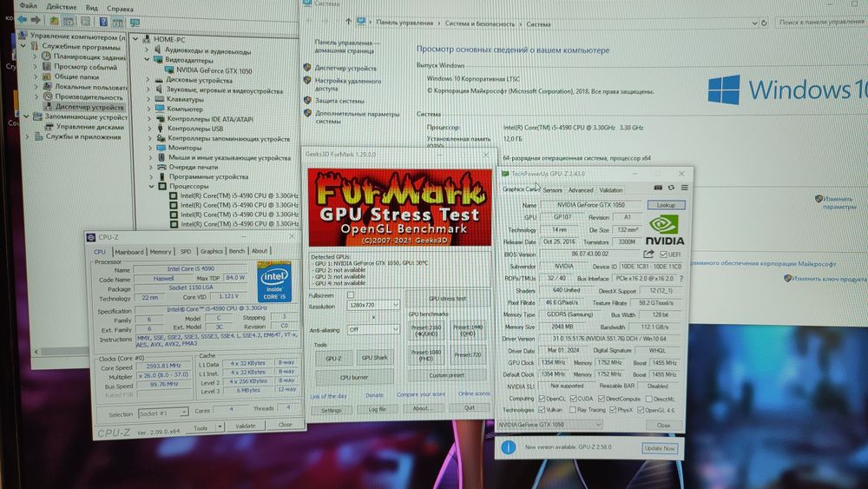This screenshot has height=489, width=868.
Task: Click GPU-Z screenshot camera icon
Action: (658, 188)
